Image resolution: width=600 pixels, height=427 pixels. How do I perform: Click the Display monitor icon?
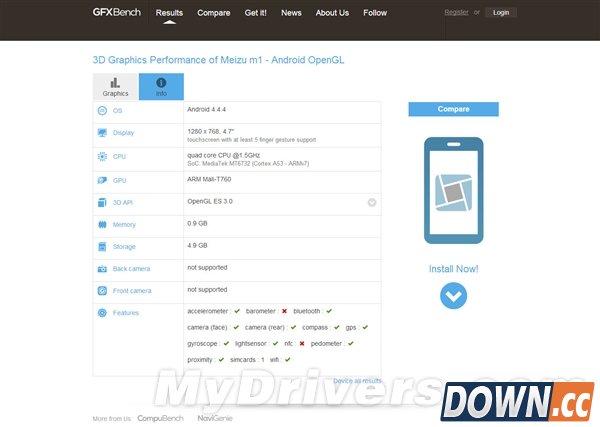coord(102,133)
